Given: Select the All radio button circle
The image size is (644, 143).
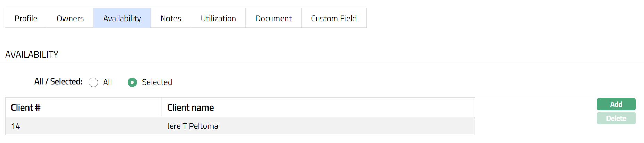Looking at the screenshot, I should 93,82.
